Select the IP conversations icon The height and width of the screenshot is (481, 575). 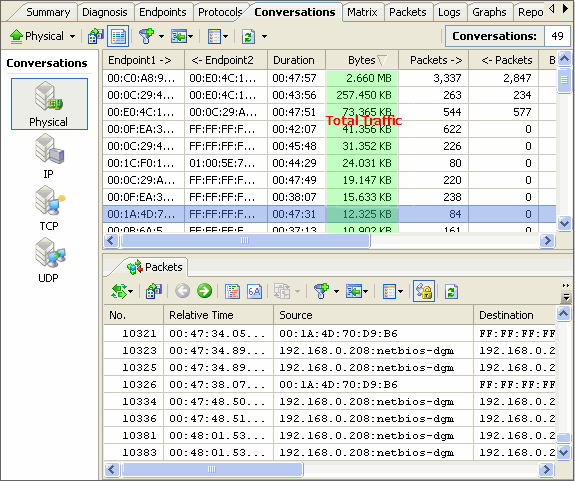pos(49,156)
